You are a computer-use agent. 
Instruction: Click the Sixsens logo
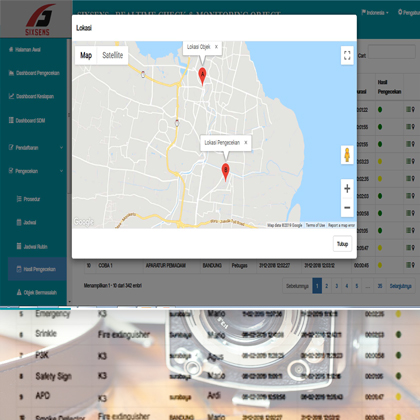pos(39,19)
